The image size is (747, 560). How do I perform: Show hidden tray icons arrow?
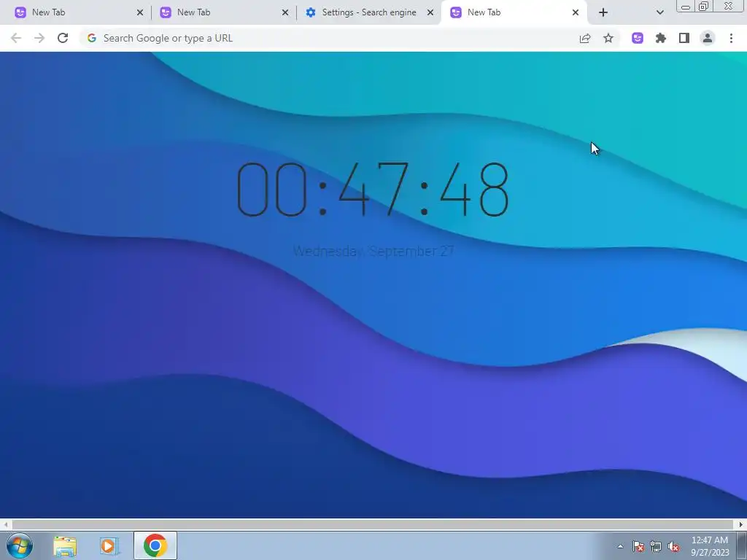pyautogui.click(x=620, y=546)
